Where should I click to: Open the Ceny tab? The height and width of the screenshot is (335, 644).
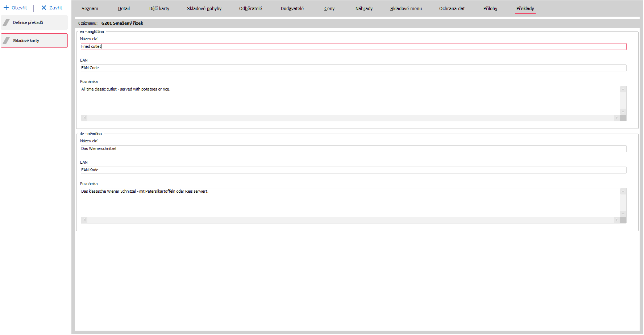tap(329, 9)
